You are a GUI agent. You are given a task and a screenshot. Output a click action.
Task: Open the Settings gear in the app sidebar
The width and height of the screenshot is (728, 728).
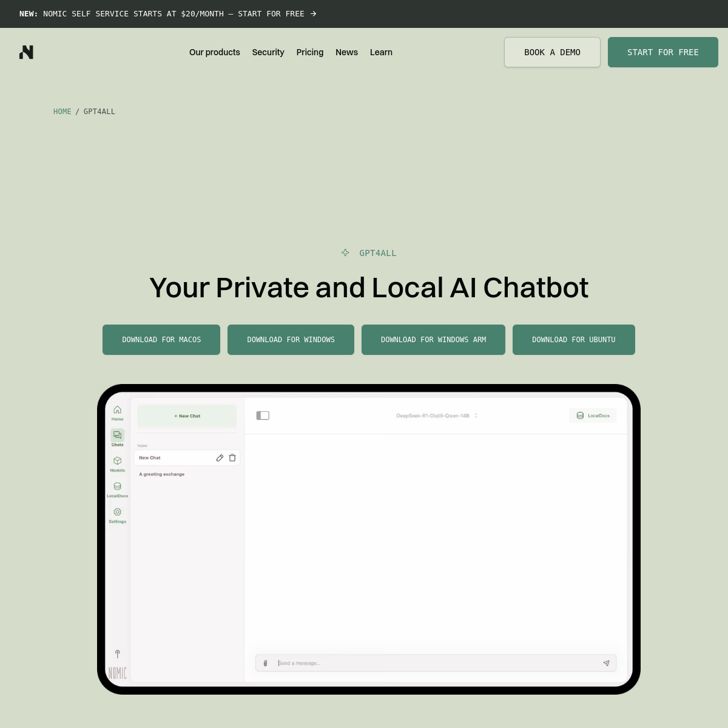[x=118, y=512]
